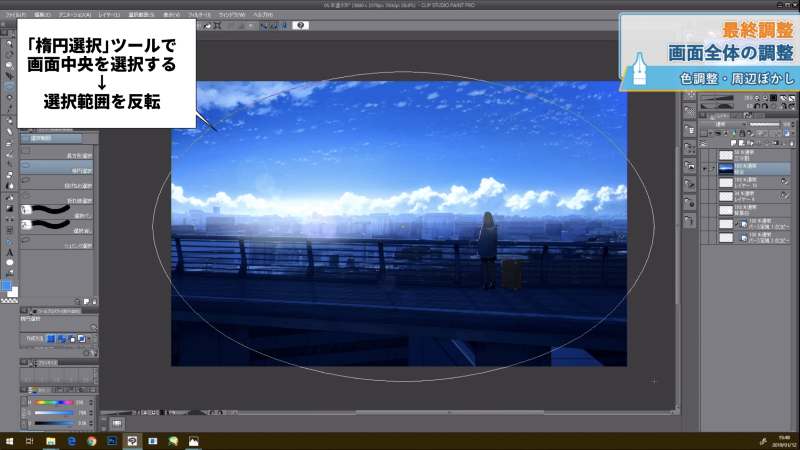
Task: Click the timeline icon below canvas
Action: [117, 423]
